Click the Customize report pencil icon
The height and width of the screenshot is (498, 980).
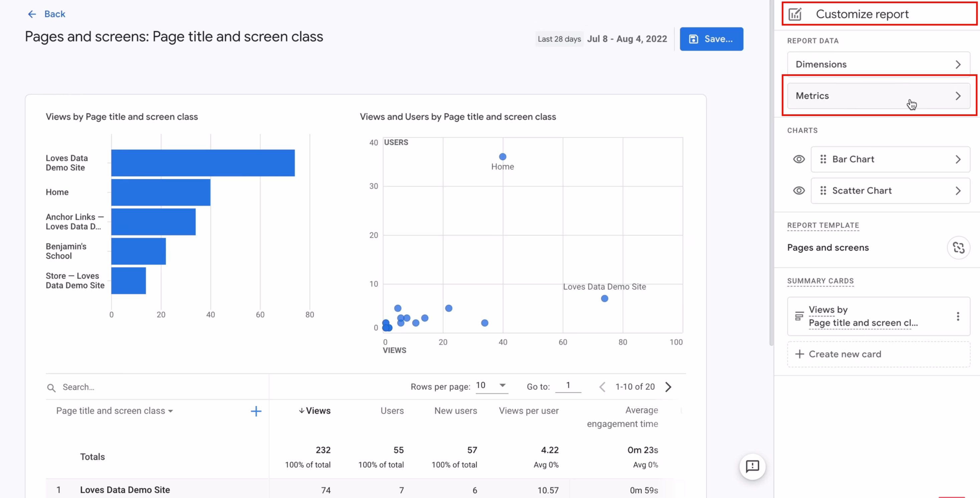pos(795,14)
